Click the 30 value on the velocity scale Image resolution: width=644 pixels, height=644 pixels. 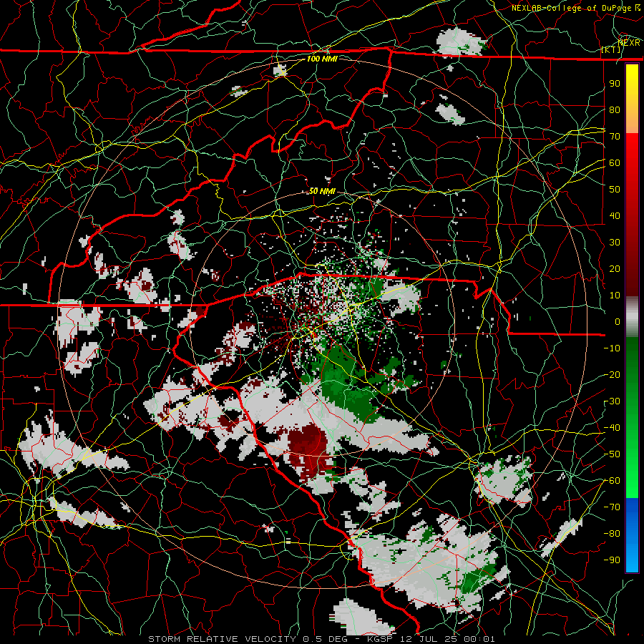coord(615,243)
